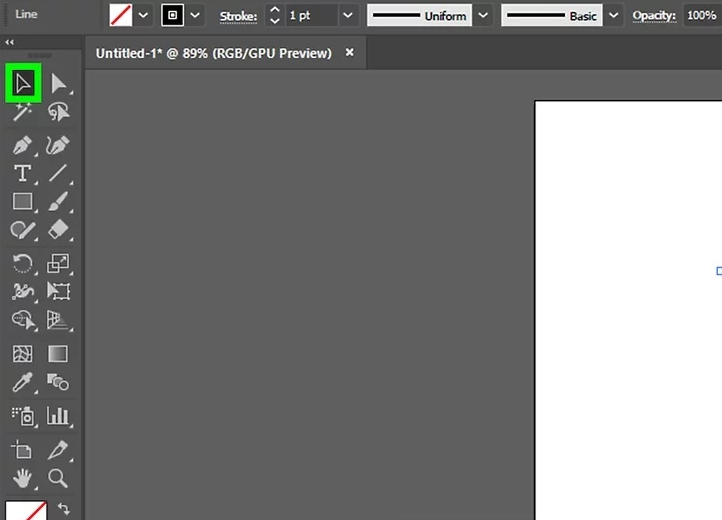This screenshot has width=722, height=520.
Task: Select the Line Segment tool
Action: (58, 174)
